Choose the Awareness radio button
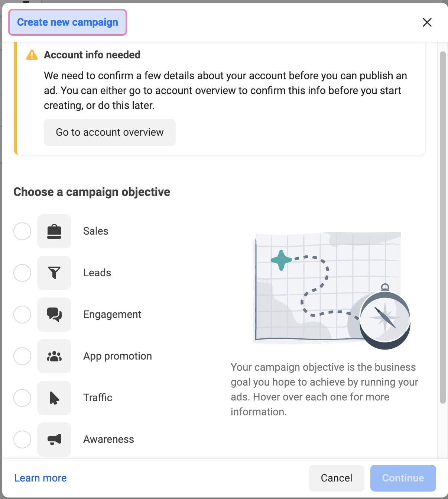Screen dimensions: 448x499 (x=22, y=439)
